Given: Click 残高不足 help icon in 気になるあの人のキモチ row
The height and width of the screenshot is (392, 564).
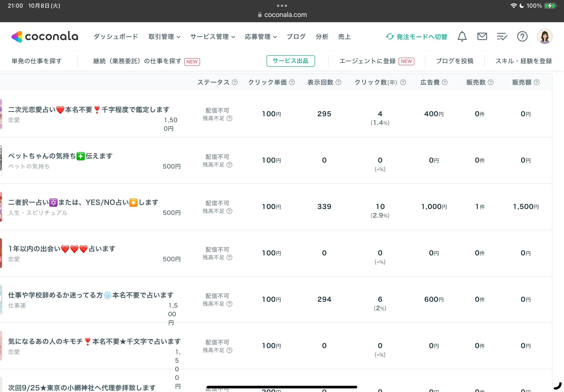Looking at the screenshot, I should (x=229, y=350).
